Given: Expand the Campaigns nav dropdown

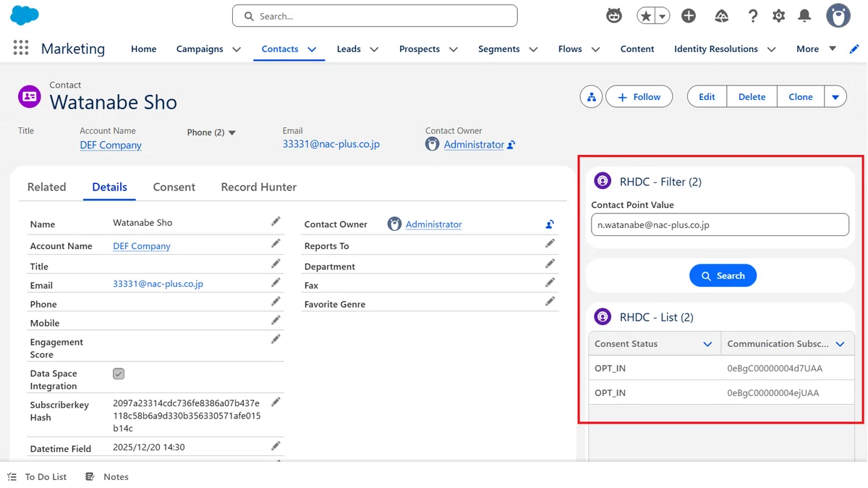Looking at the screenshot, I should coord(237,49).
